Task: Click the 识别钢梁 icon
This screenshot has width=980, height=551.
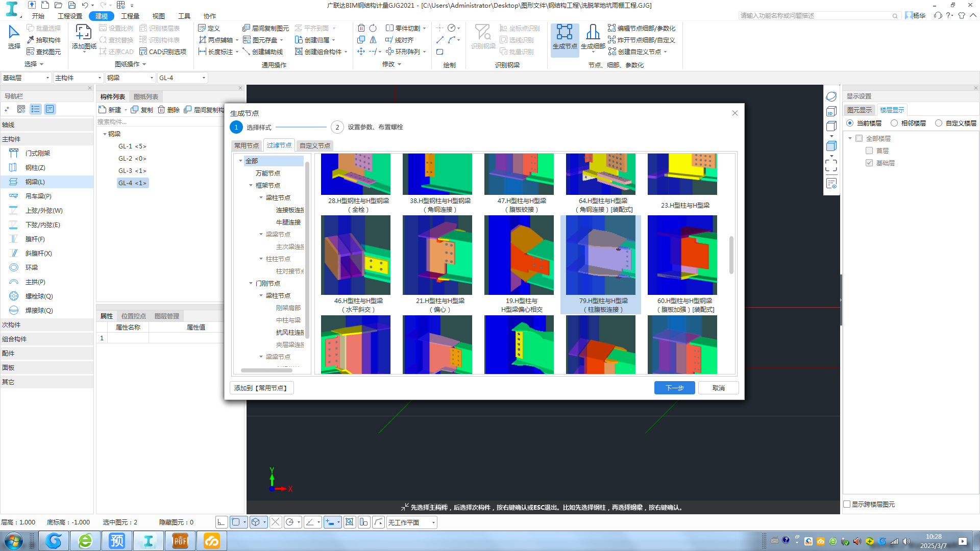Action: pyautogui.click(x=483, y=37)
